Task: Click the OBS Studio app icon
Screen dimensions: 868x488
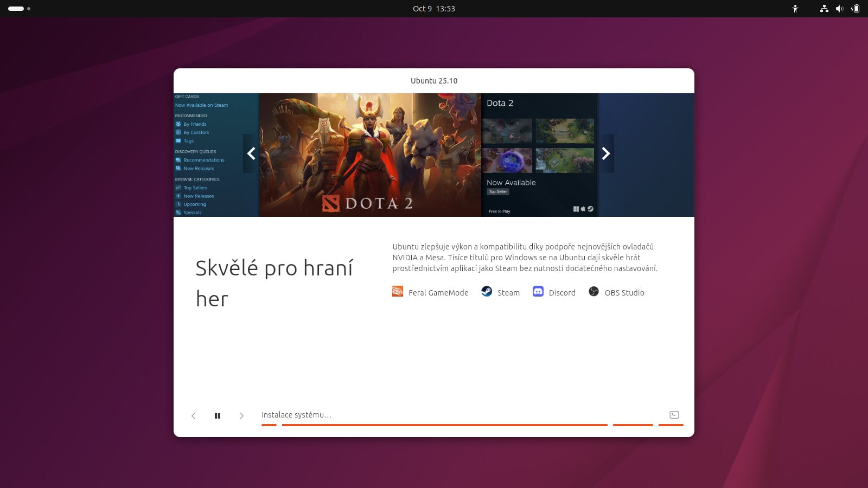Action: (594, 292)
